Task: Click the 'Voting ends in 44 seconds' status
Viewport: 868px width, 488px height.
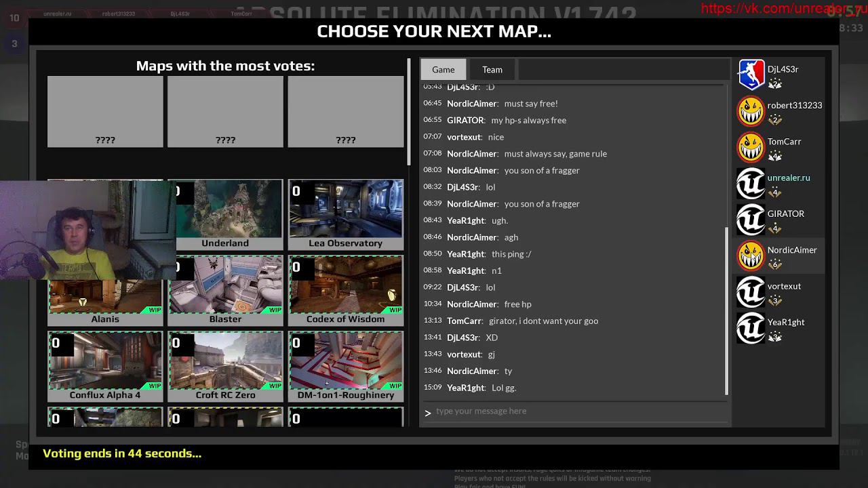Action: (122, 453)
